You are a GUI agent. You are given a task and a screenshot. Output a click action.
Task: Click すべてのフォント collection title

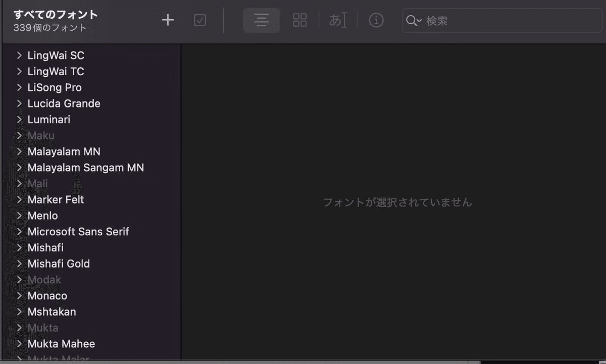coord(56,14)
